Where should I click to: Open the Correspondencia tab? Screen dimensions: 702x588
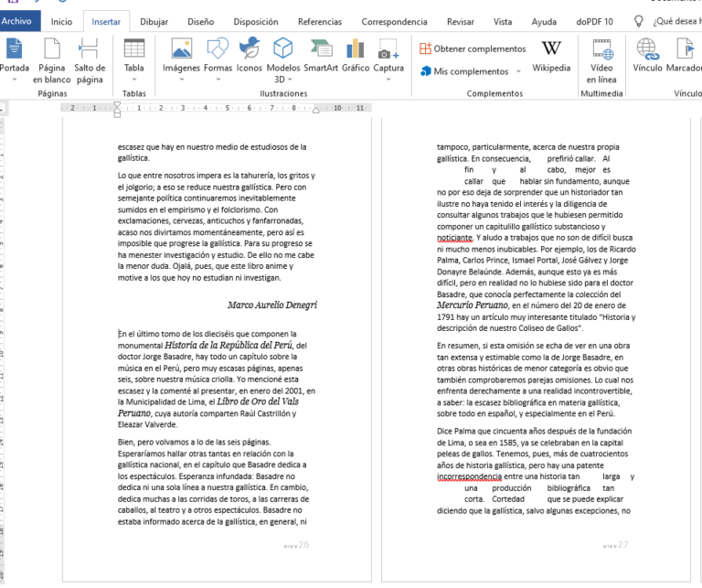pyautogui.click(x=394, y=22)
